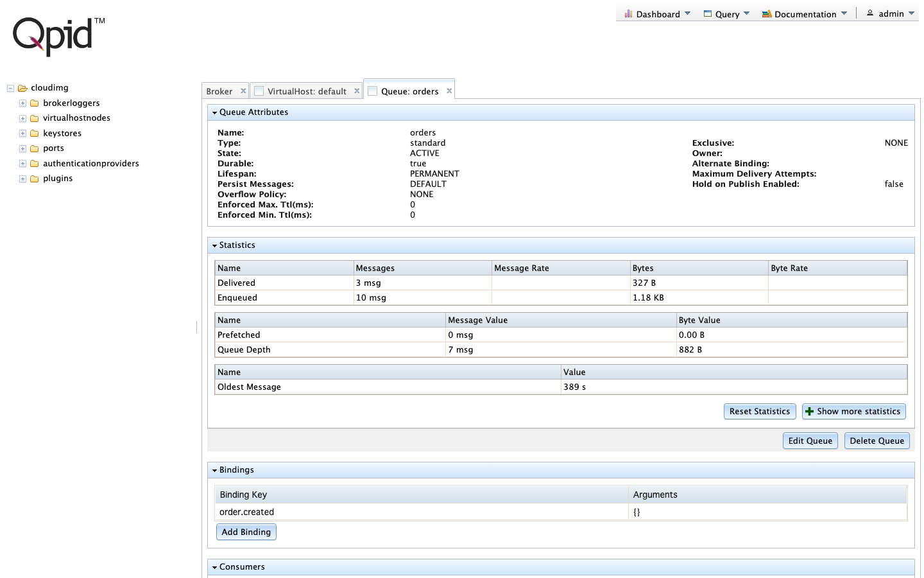The image size is (924, 578).
Task: Click the Delete Queue button
Action: (x=877, y=441)
